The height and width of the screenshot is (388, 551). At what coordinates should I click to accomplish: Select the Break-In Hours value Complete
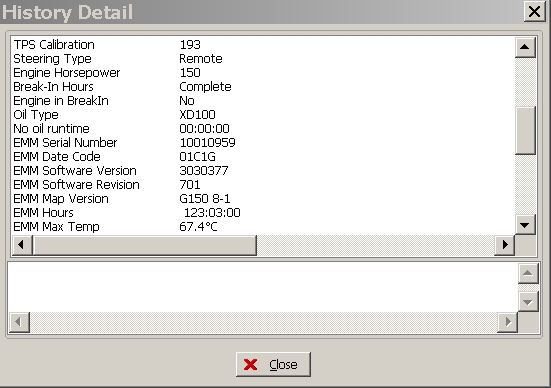(205, 87)
